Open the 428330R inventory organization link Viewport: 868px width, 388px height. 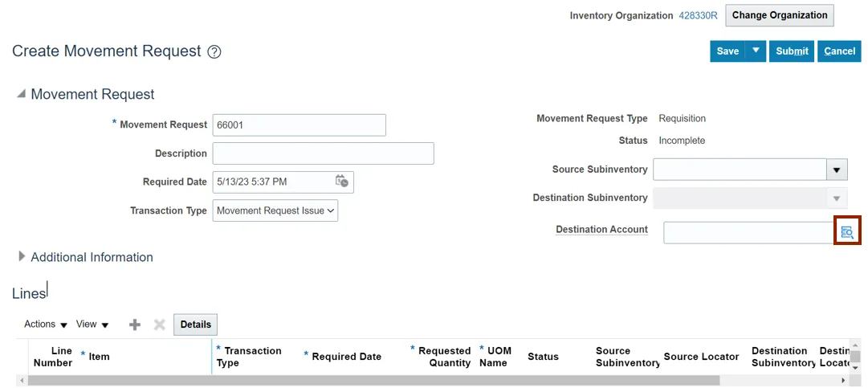pos(698,15)
